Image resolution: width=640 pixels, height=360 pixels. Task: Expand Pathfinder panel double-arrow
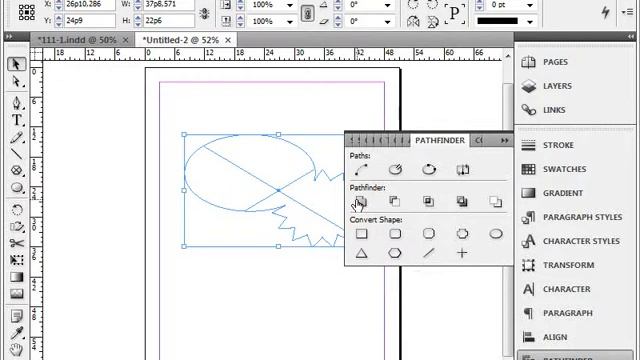pos(504,140)
